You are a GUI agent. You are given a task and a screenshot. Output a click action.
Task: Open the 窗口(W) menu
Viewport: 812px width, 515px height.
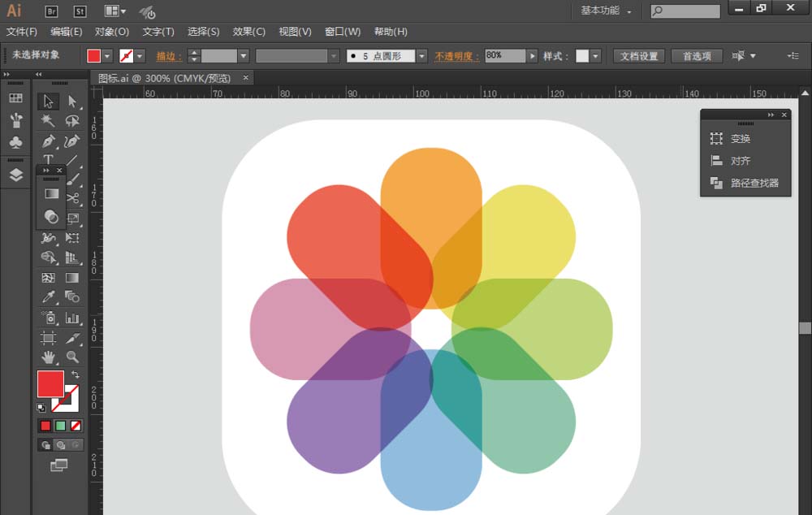click(x=343, y=32)
